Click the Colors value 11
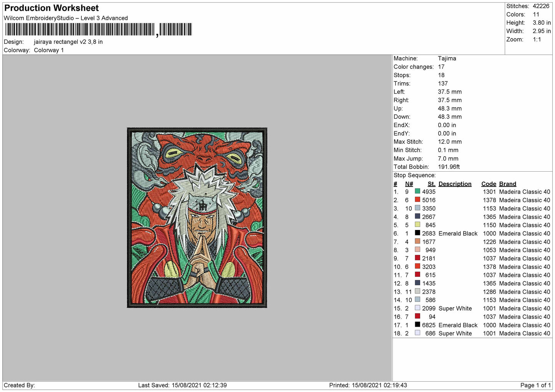 (536, 15)
